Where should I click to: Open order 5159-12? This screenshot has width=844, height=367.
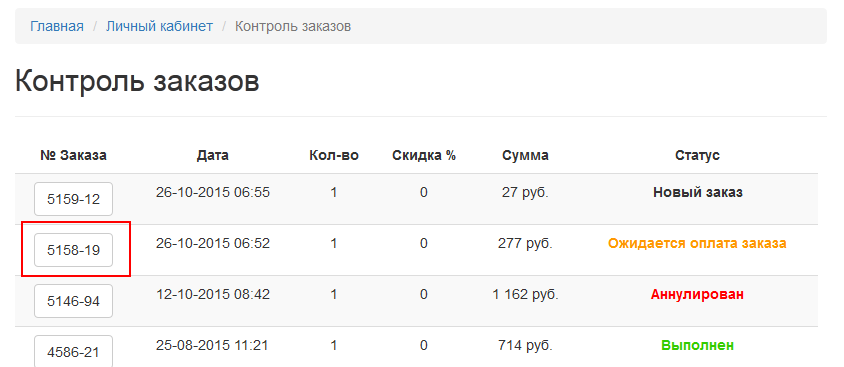[73, 199]
